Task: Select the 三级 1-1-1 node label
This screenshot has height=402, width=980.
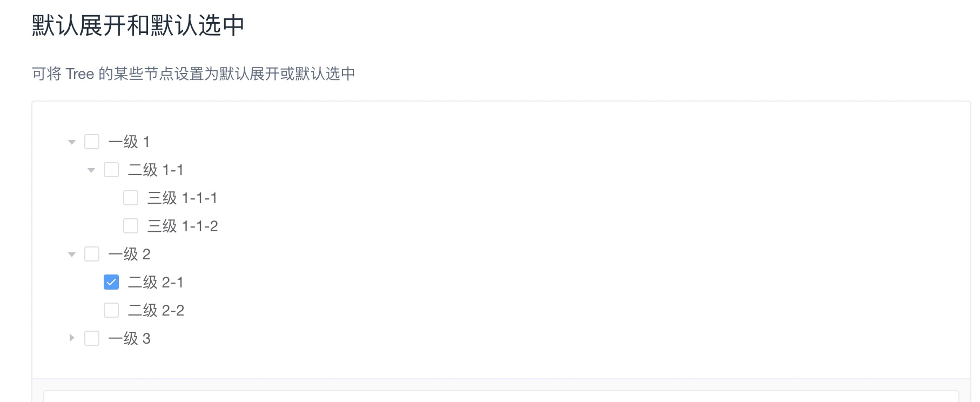Action: (183, 198)
